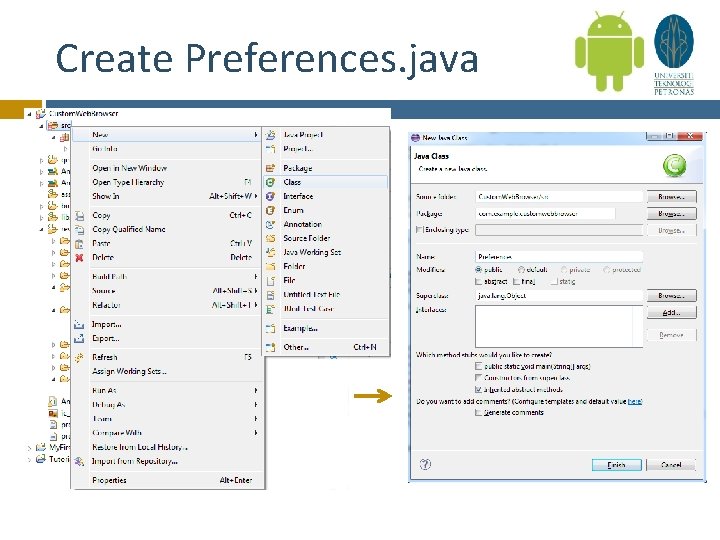Expand the Tutorial project tree node
Image resolution: width=720 pixels, height=540 pixels.
coord(30,459)
